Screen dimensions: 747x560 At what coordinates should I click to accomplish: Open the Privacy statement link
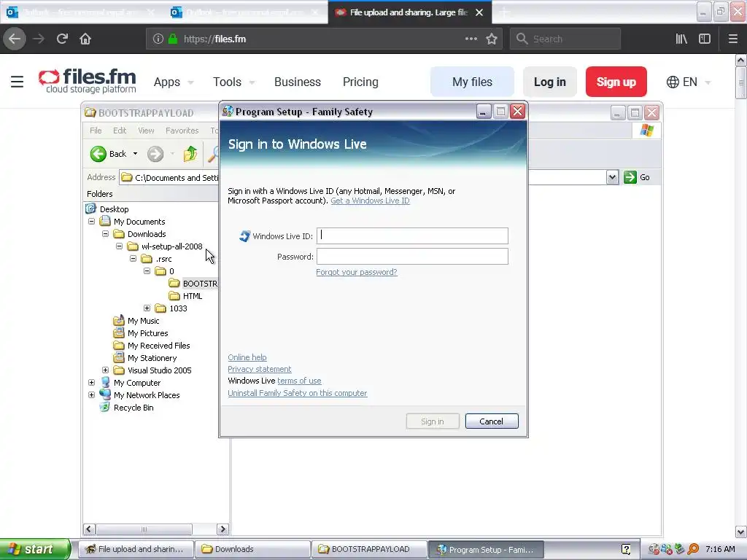pyautogui.click(x=260, y=369)
